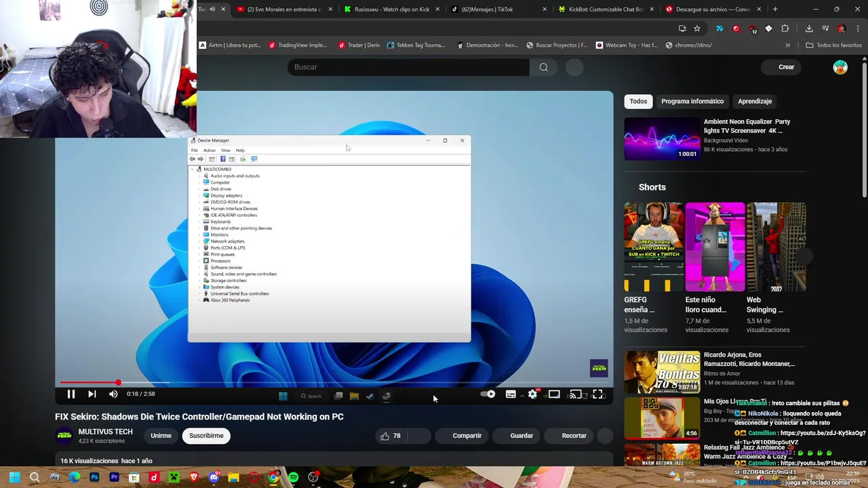Open a new browser tab

point(775,9)
